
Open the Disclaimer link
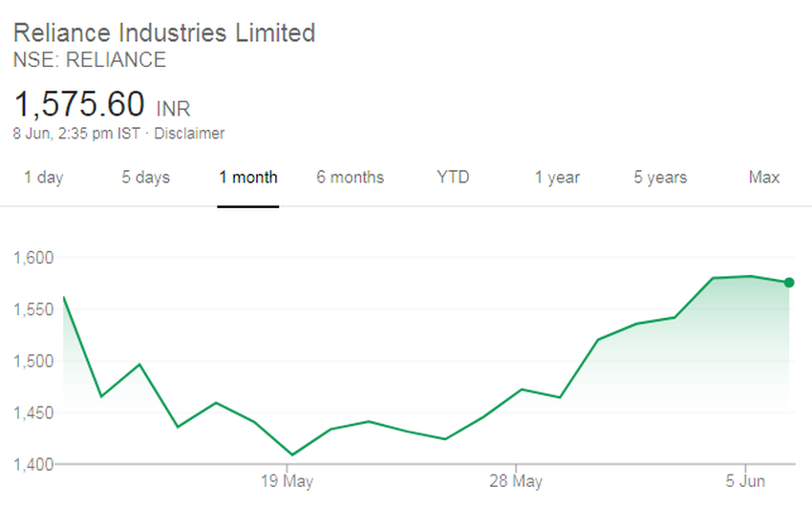coord(189,134)
